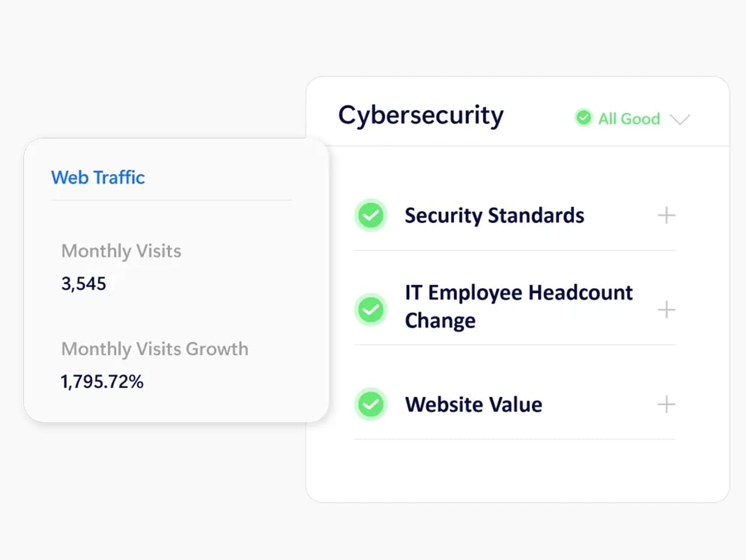Click the Monthly Visits label
The height and width of the screenshot is (560, 746).
click(x=121, y=251)
